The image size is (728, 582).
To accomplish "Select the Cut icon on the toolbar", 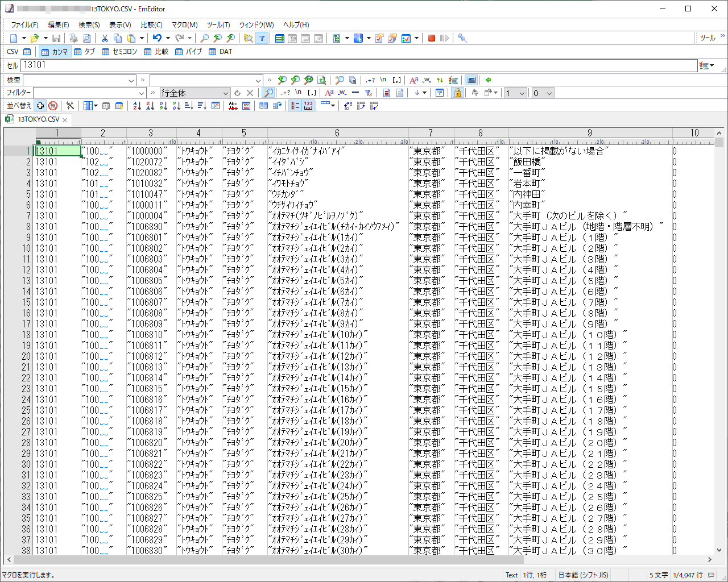I will (x=104, y=38).
